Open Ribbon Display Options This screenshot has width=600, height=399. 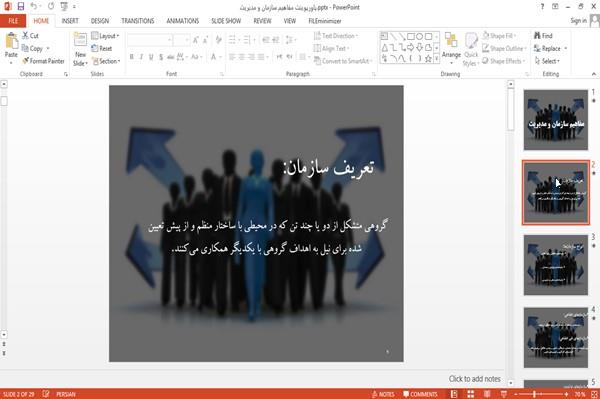point(555,7)
